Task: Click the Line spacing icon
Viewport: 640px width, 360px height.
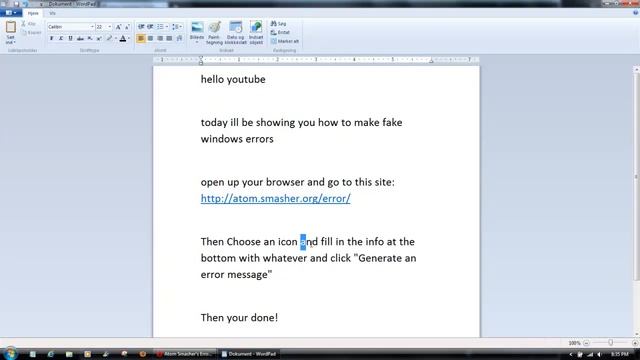Action: click(175, 27)
